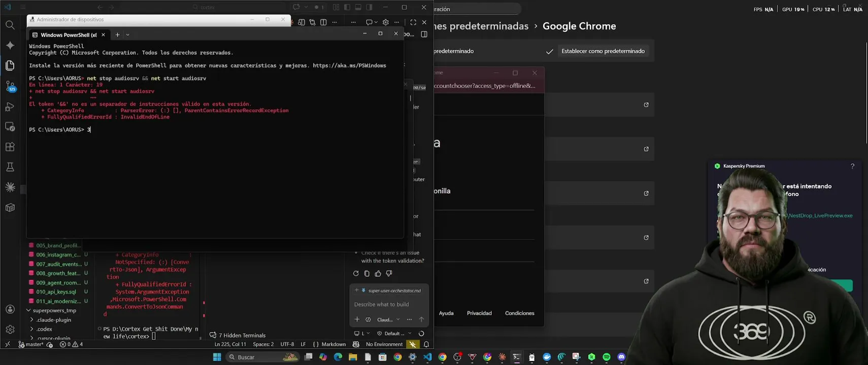Toggle secondary side bar layout icon
The height and width of the screenshot is (365, 868).
click(x=370, y=7)
